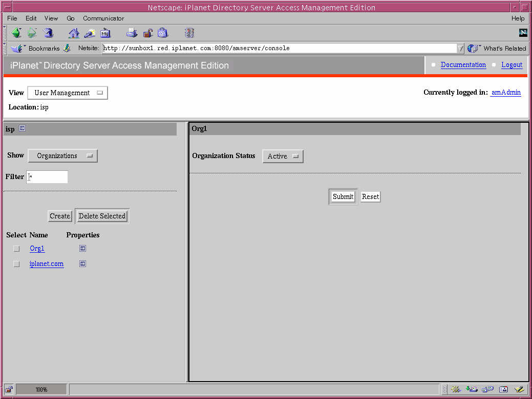Click into the Filter text field
The image size is (532, 399).
coord(47,176)
